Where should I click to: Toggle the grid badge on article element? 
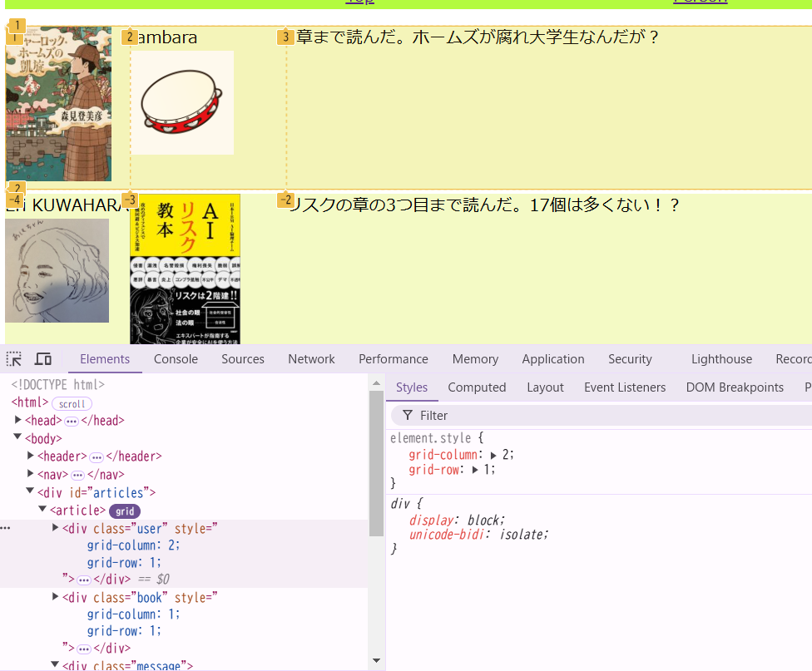pyautogui.click(x=125, y=511)
